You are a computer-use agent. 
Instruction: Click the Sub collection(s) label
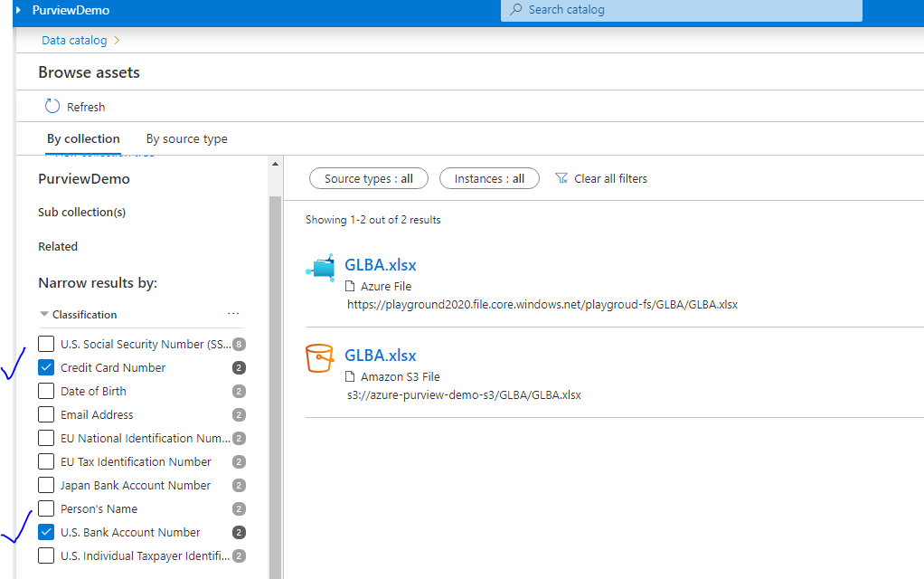[82, 213]
